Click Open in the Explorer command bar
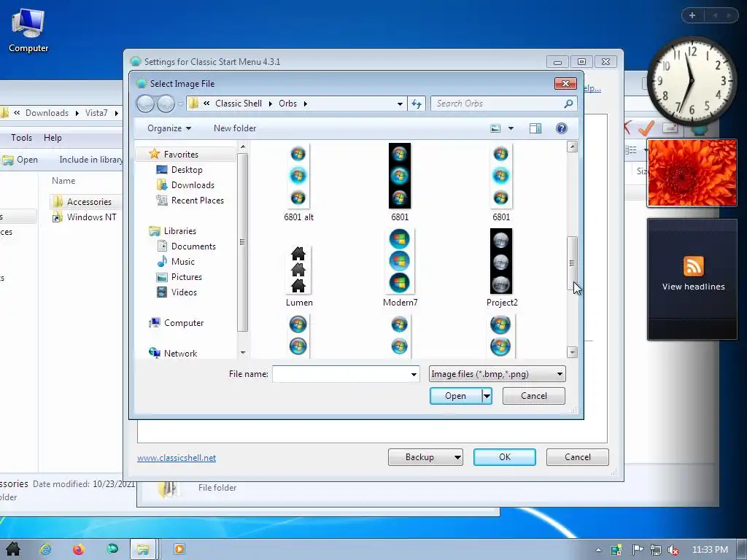This screenshot has height=560, width=747. (x=20, y=160)
